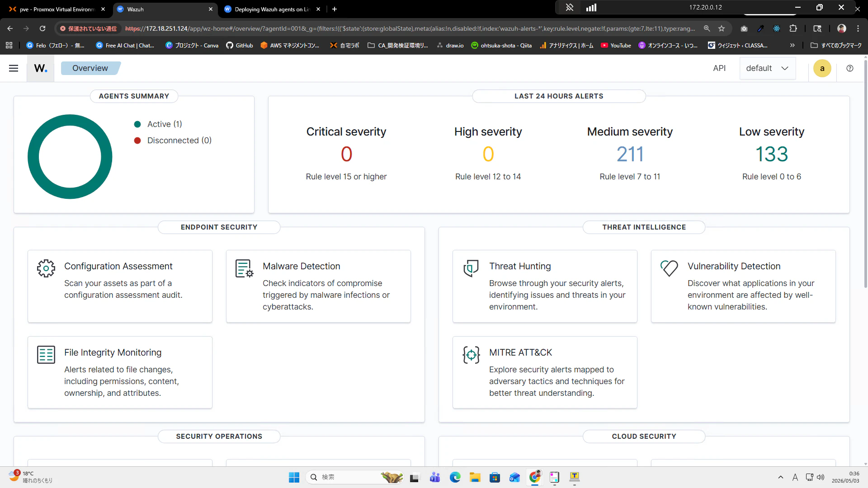
Task: Click the Disconnected (0) agents legend
Action: [173, 141]
